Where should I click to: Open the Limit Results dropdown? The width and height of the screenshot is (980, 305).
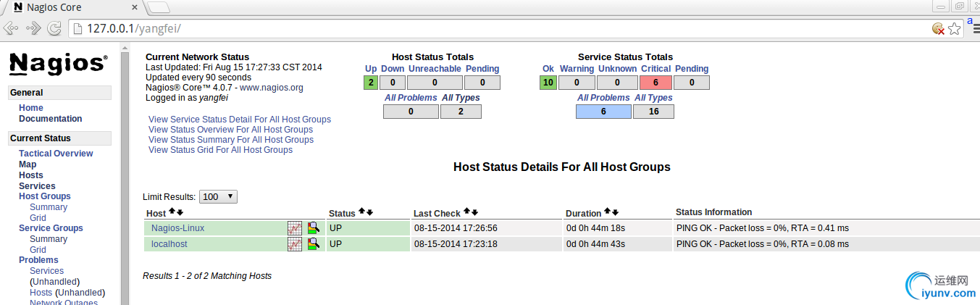(219, 196)
